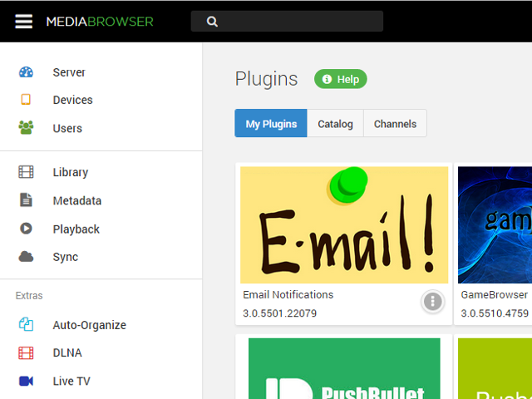Image resolution: width=532 pixels, height=399 pixels.
Task: Click the Plugins page heading
Action: (x=266, y=80)
